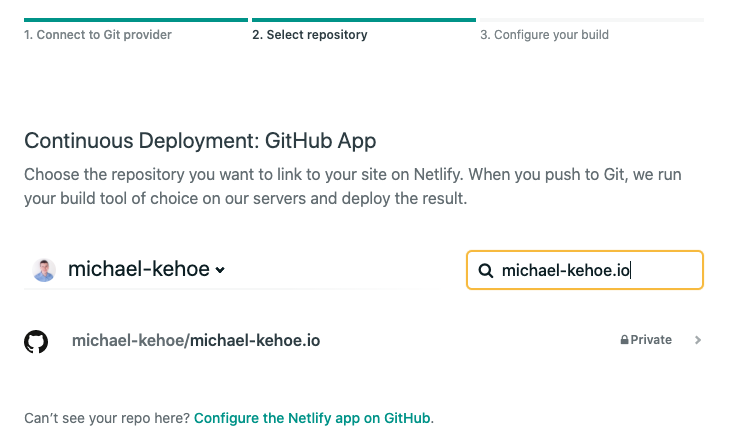Click the Can't see your repo here text
The height and width of the screenshot is (446, 735).
point(106,417)
